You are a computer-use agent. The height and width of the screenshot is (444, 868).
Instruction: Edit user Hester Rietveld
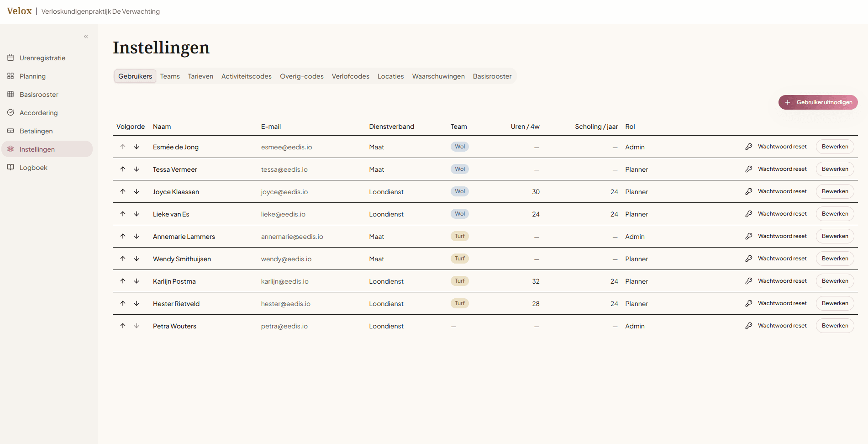[835, 303]
